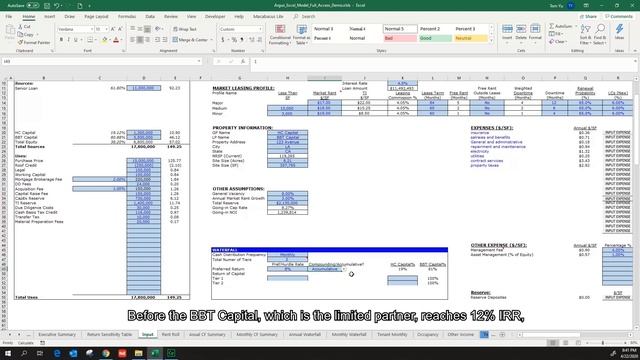Open Format as Table menu
Image resolution: width=640 pixels, height=360 pixels.
coord(302,35)
